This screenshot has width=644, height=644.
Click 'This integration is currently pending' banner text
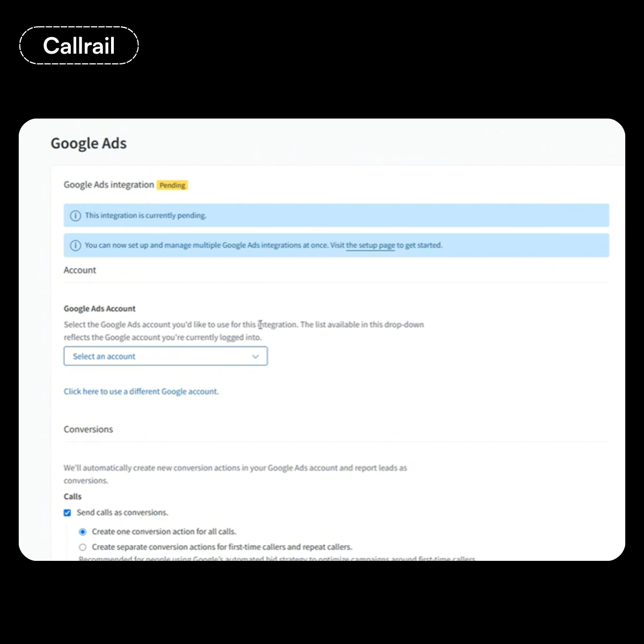pos(145,216)
